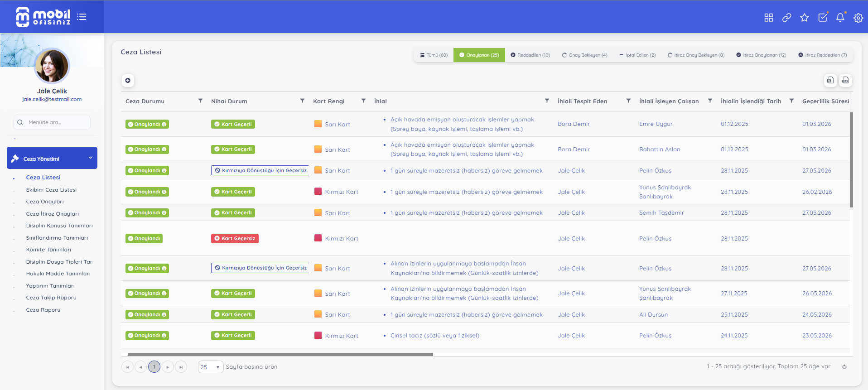The height and width of the screenshot is (390, 868).
Task: Click in the Menüde ara search field
Action: pos(52,122)
